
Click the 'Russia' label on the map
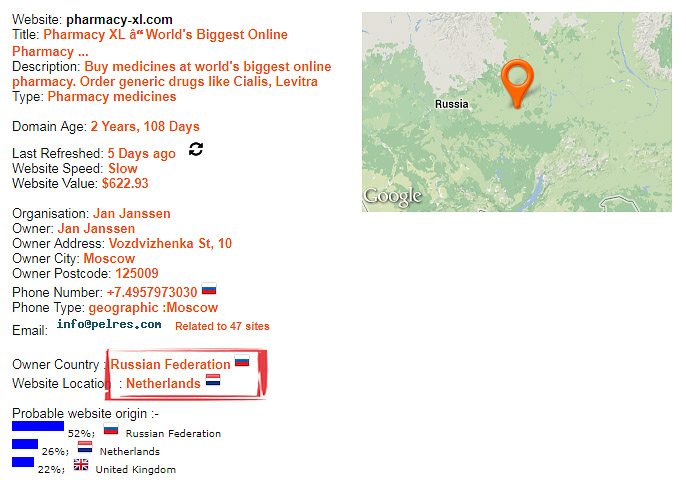pyautogui.click(x=452, y=104)
